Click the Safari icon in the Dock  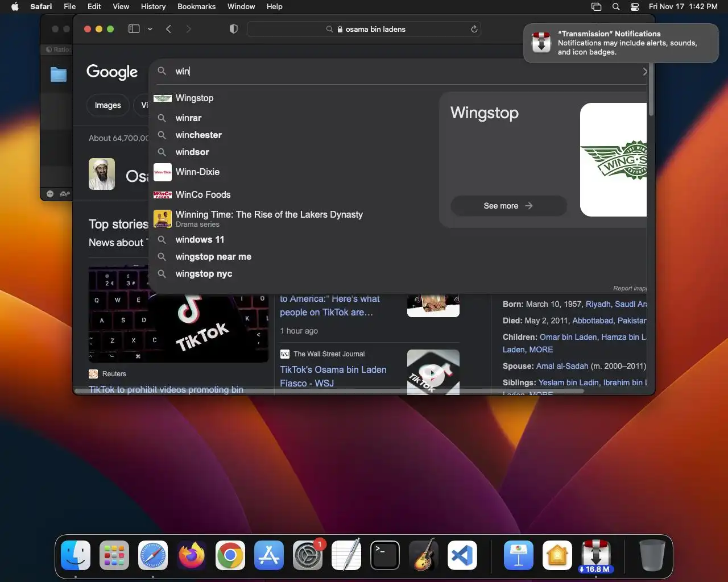(x=153, y=555)
